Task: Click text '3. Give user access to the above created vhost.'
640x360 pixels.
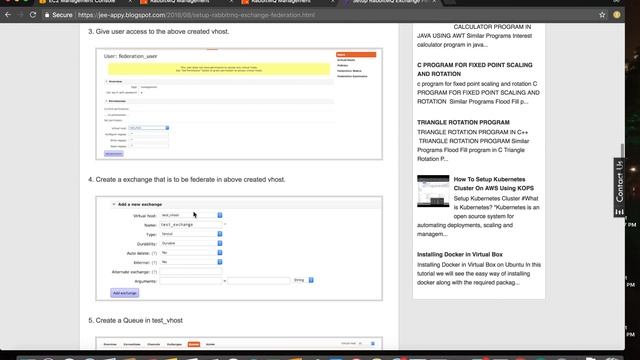Action: coord(158,31)
